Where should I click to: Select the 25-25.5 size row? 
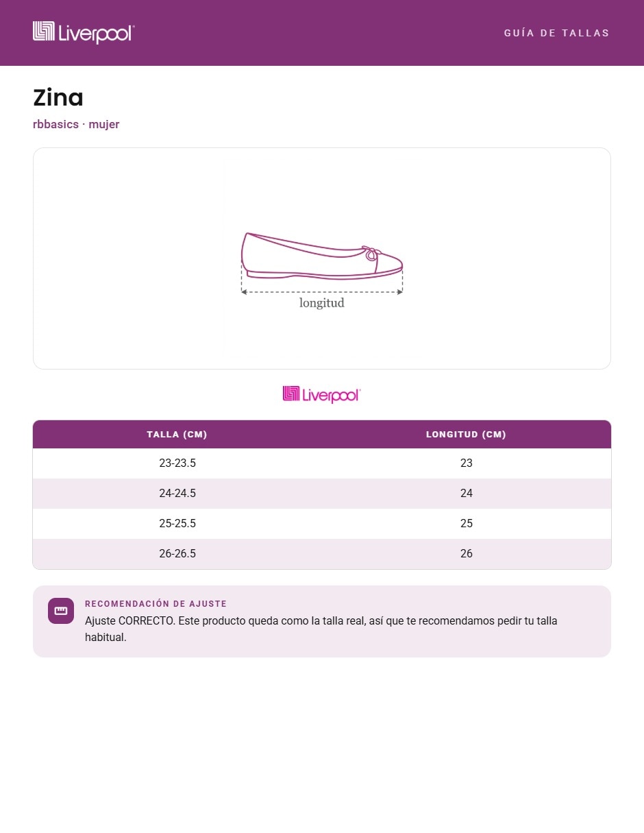coord(322,524)
